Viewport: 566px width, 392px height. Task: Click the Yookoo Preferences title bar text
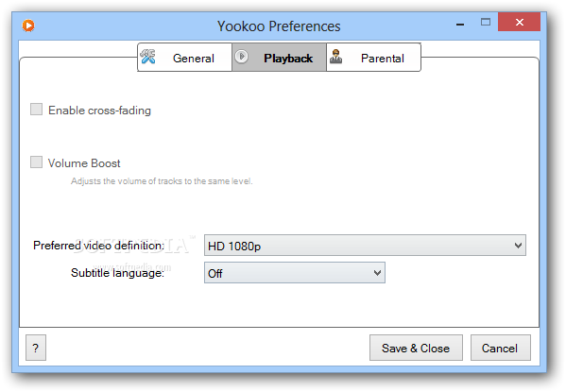click(x=279, y=26)
